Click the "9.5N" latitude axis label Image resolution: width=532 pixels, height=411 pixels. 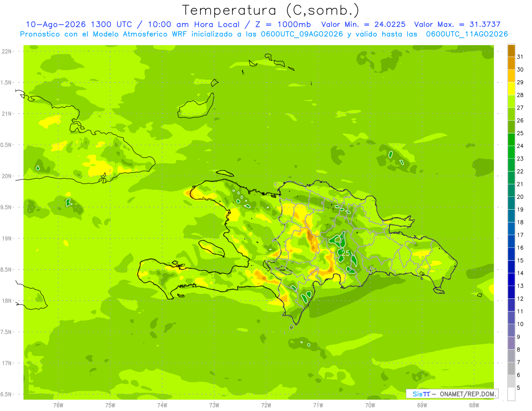click(x=7, y=207)
